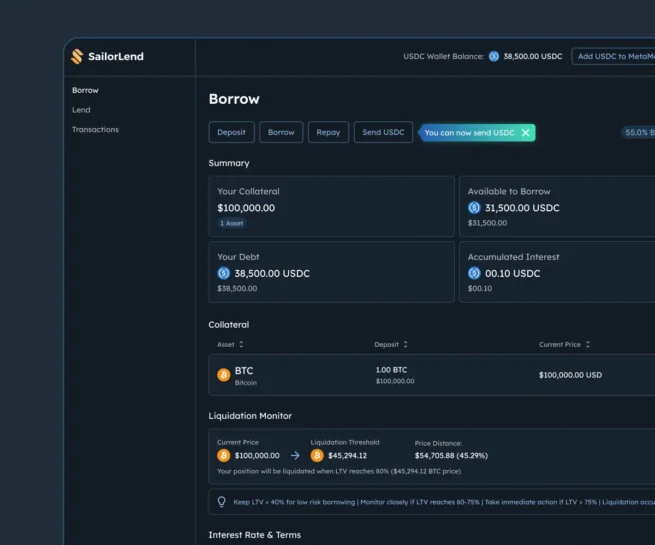Click '$00.10' under Accumulated Interest
This screenshot has height=545, width=655.
tap(480, 288)
